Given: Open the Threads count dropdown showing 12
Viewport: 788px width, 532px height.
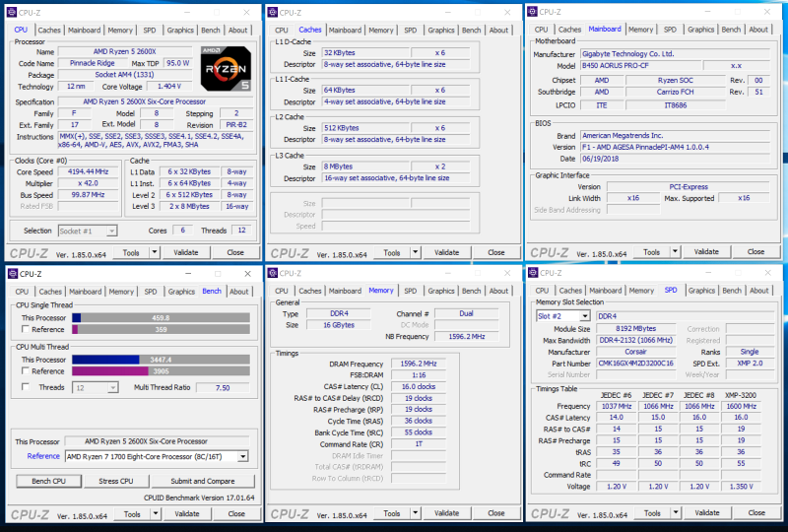Looking at the screenshot, I should pos(113,387).
